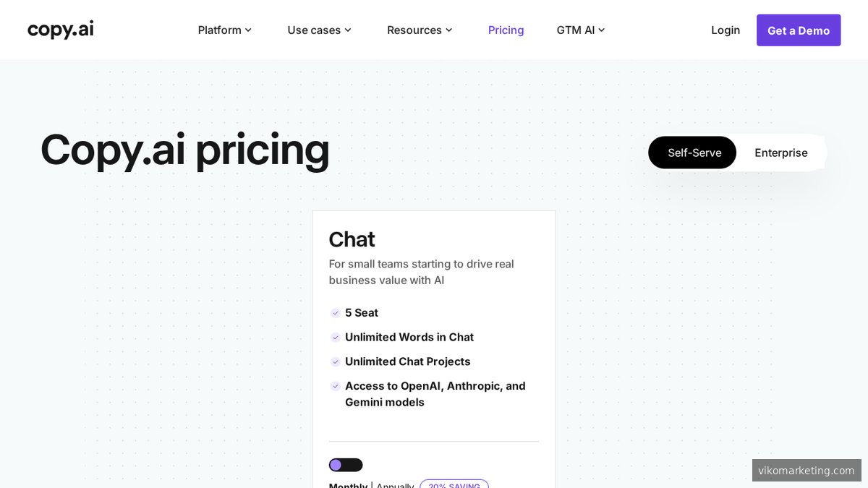The image size is (868, 488).
Task: Click the checkmark beside "Unlimited Words in Chat"
Action: pos(335,337)
